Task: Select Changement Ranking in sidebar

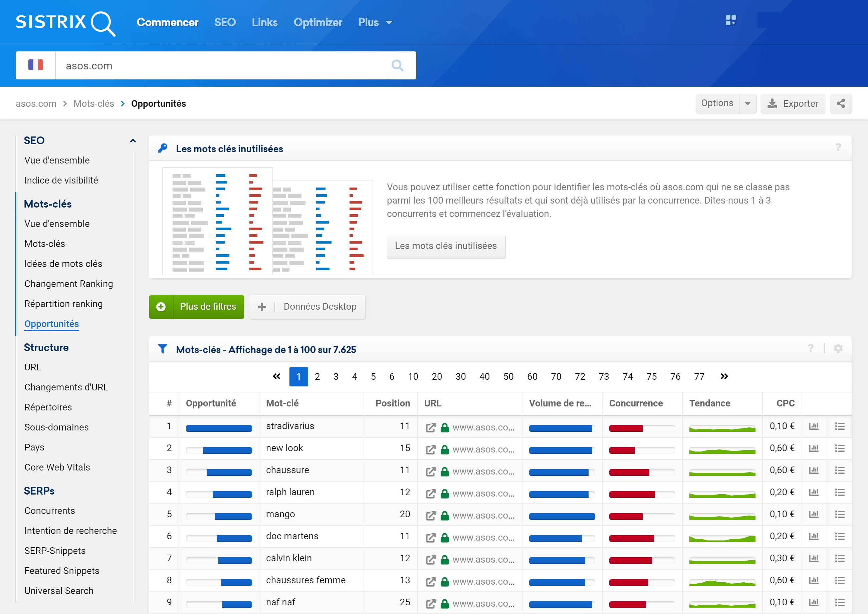Action: pos(68,284)
